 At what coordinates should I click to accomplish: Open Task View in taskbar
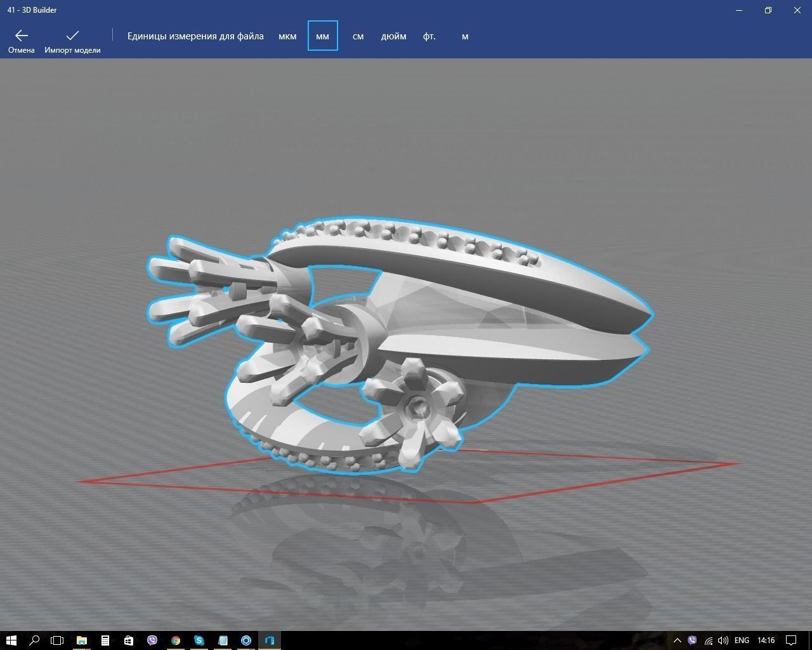coord(57,640)
